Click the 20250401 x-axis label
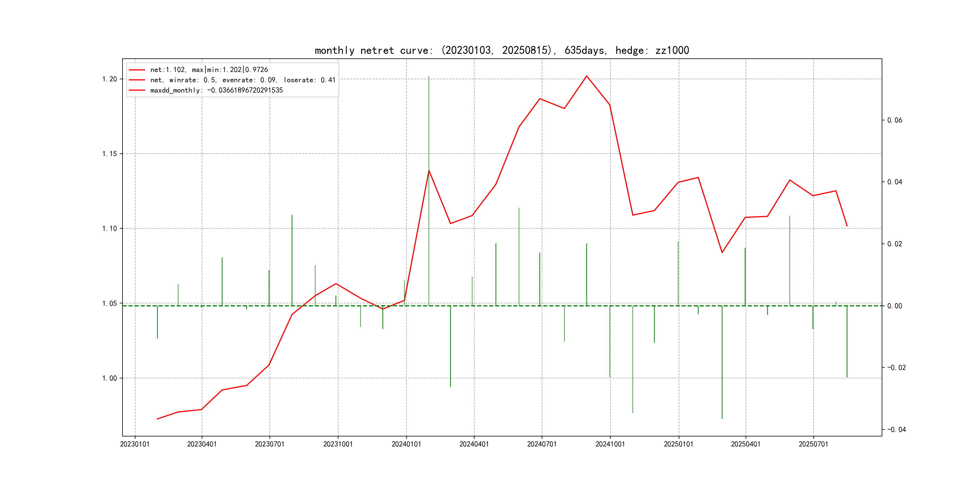This screenshot has width=980, height=490. [745, 444]
